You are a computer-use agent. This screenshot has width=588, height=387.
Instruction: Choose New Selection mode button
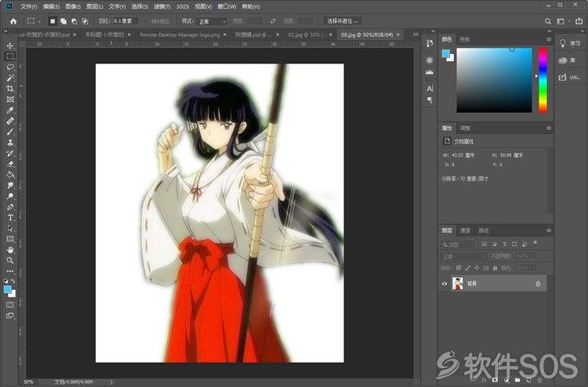click(53, 21)
